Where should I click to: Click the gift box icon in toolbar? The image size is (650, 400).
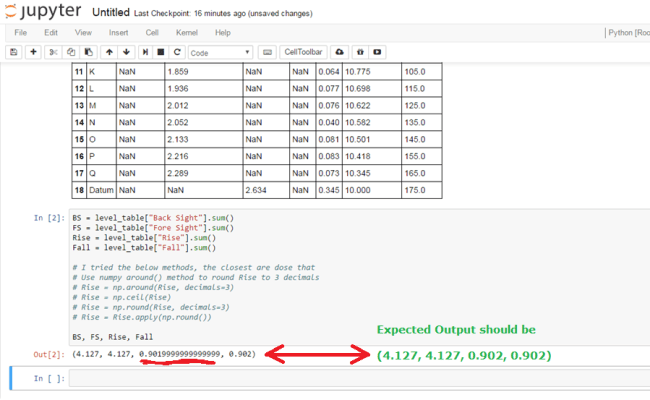click(360, 52)
